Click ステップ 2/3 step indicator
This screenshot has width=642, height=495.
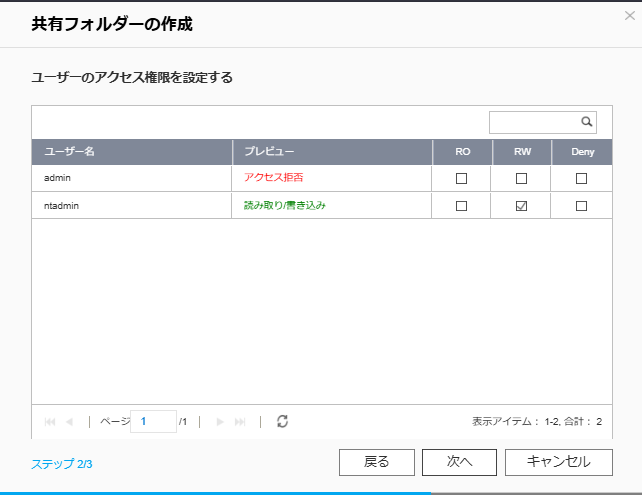tap(62, 464)
